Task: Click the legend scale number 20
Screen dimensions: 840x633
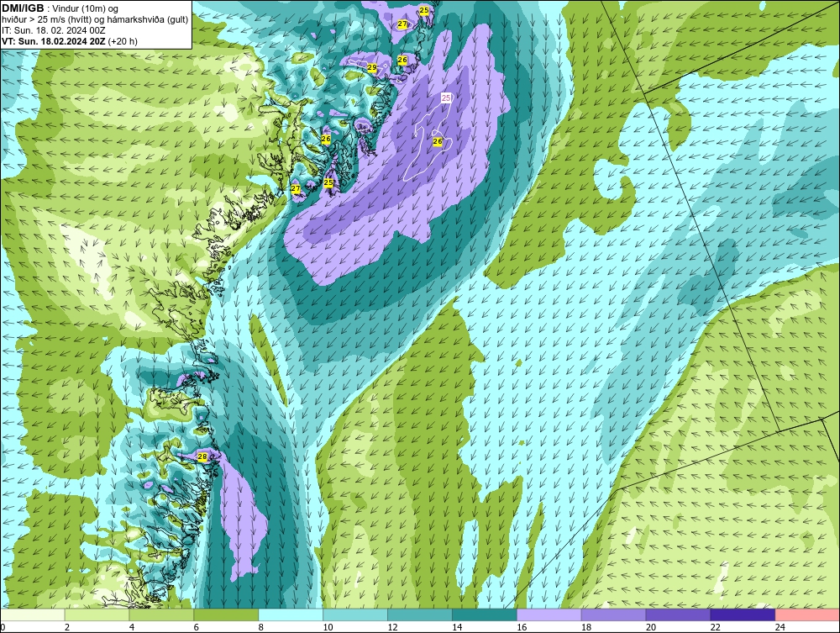Action: click(650, 627)
